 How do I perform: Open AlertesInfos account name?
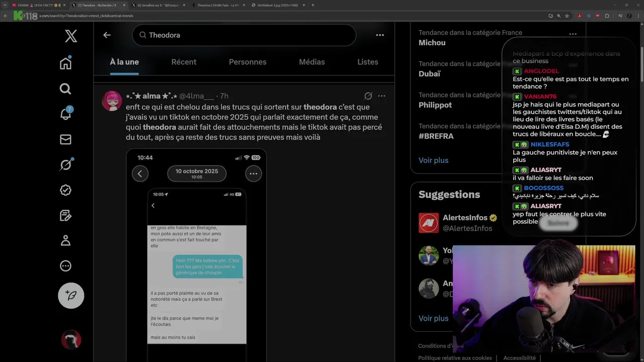[465, 218]
